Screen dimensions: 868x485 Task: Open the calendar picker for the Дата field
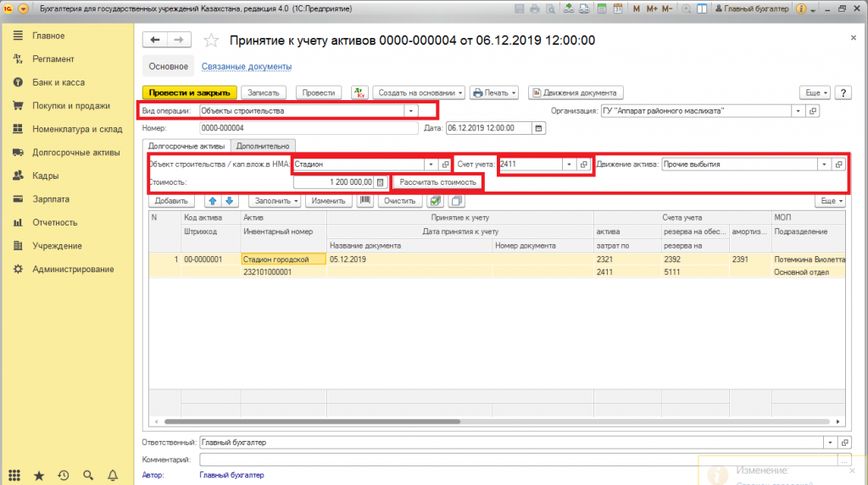click(x=538, y=128)
